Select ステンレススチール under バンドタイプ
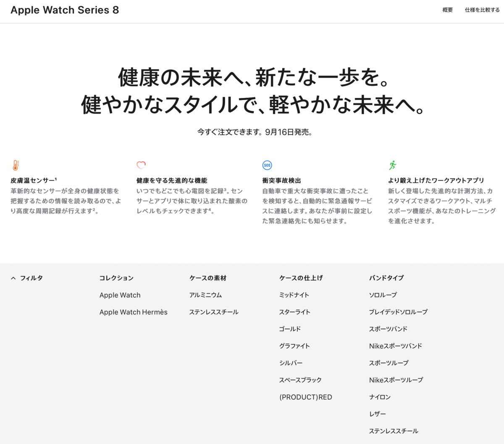 (x=394, y=431)
